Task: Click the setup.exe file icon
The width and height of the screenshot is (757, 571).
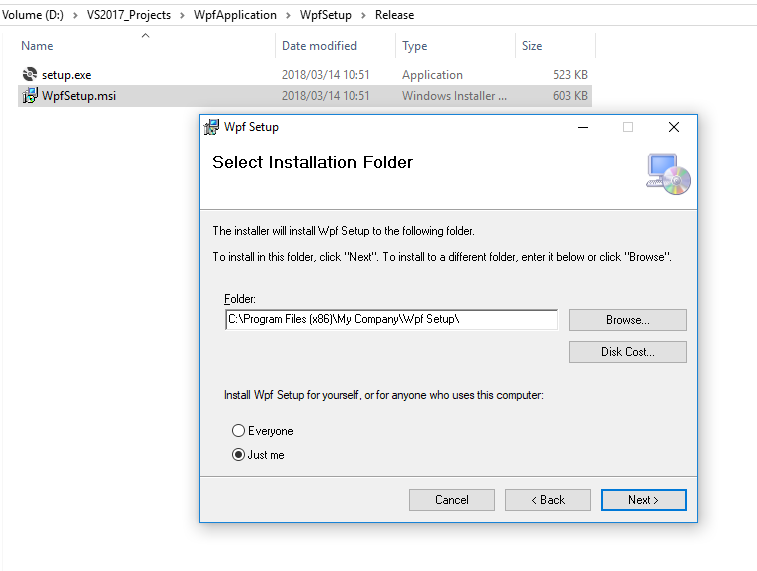Action: 30,75
